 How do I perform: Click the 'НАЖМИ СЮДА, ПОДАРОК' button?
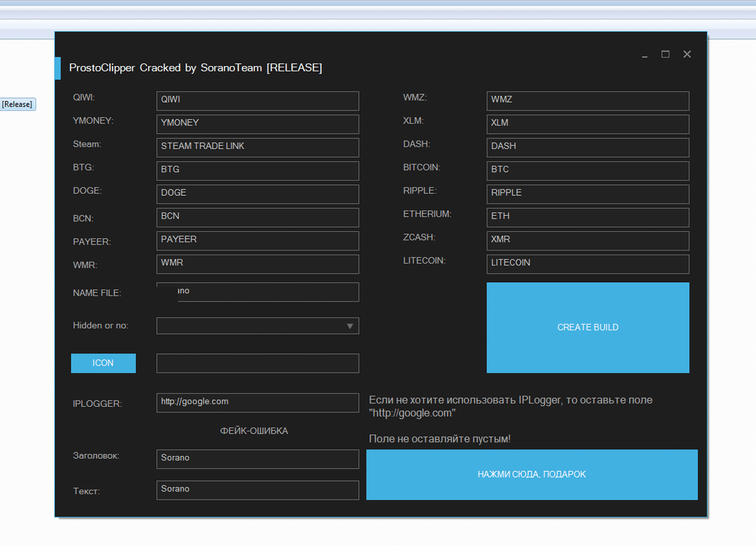click(x=532, y=474)
